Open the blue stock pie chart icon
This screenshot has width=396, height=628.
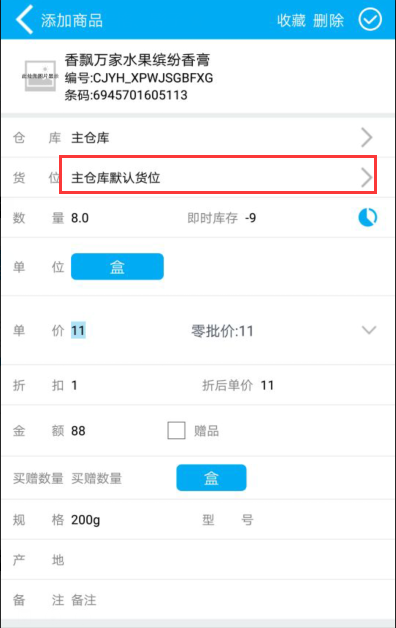tap(368, 217)
